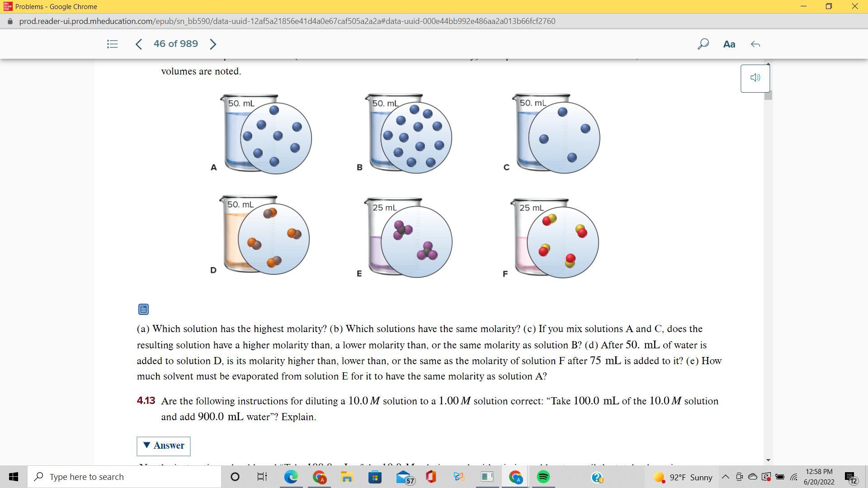Open File Explorer from the taskbar
This screenshot has width=868, height=488.
pyautogui.click(x=347, y=477)
